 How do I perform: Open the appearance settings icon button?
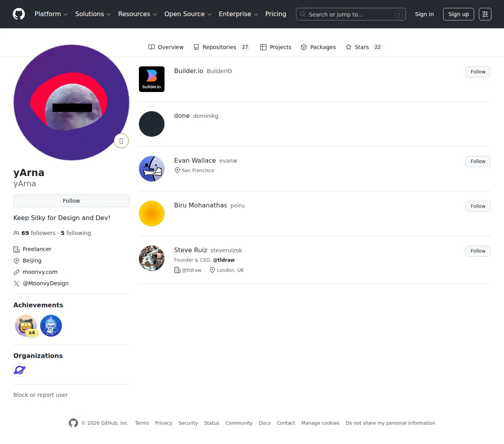coord(485,14)
